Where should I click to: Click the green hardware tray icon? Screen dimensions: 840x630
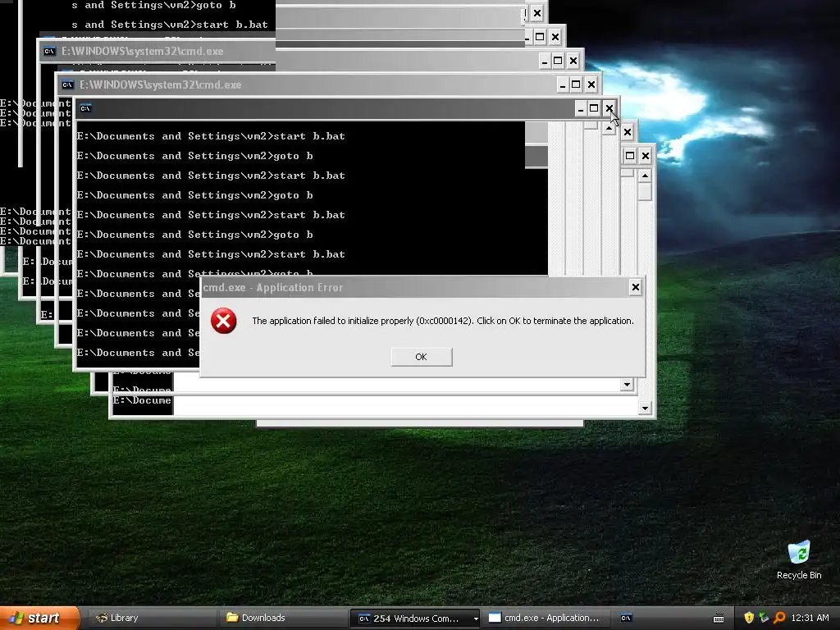[764, 618]
